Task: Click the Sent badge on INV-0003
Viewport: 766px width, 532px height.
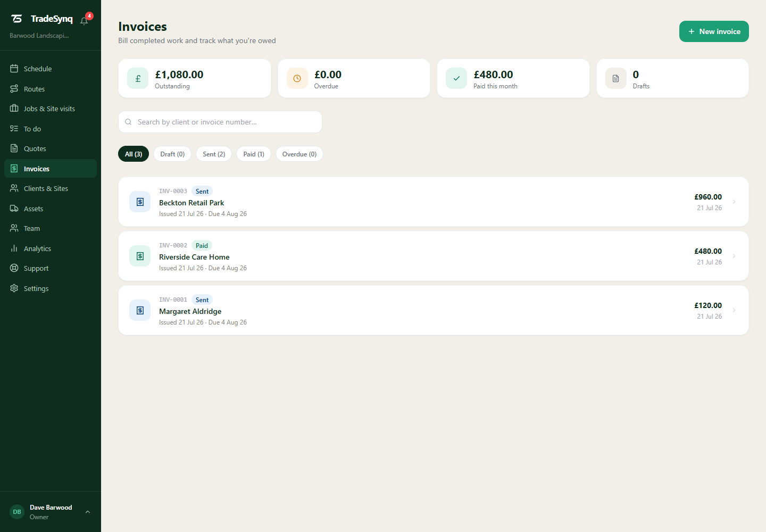Action: point(202,191)
